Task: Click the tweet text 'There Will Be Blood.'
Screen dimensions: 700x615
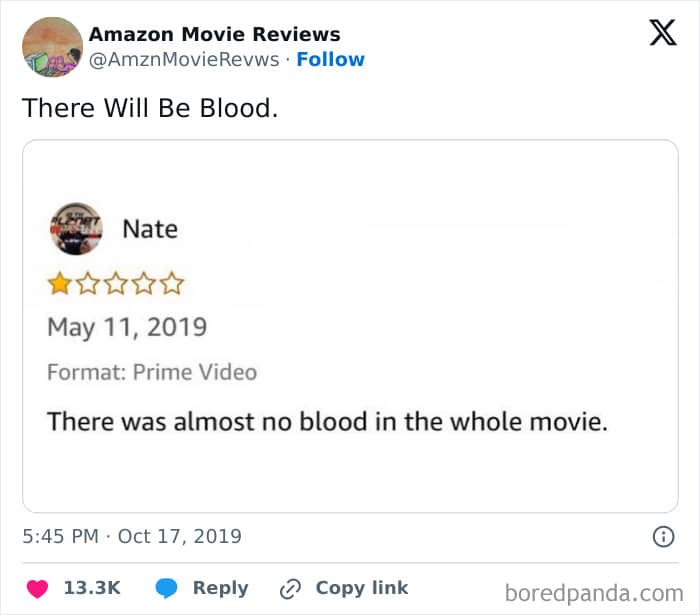Action: 150,108
